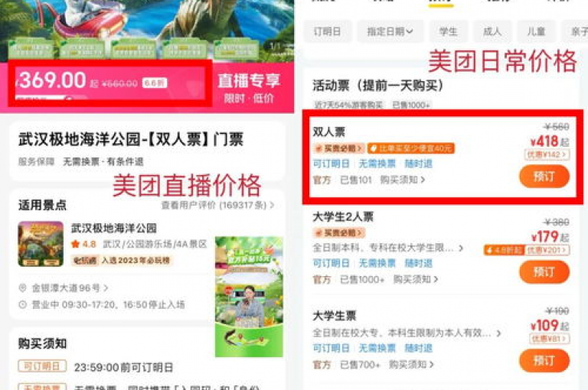The image size is (588, 390).
Task: Tap the orange star rating 4.8
Action: coord(83,244)
